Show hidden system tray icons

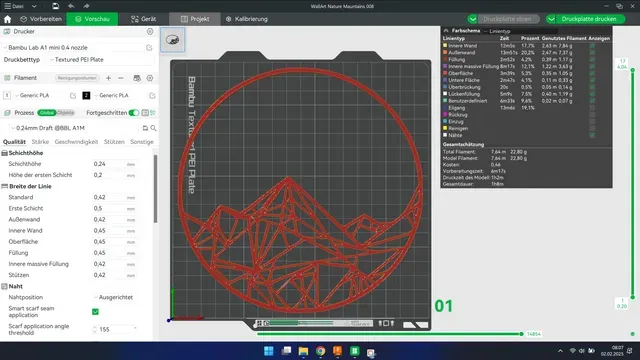coord(560,351)
